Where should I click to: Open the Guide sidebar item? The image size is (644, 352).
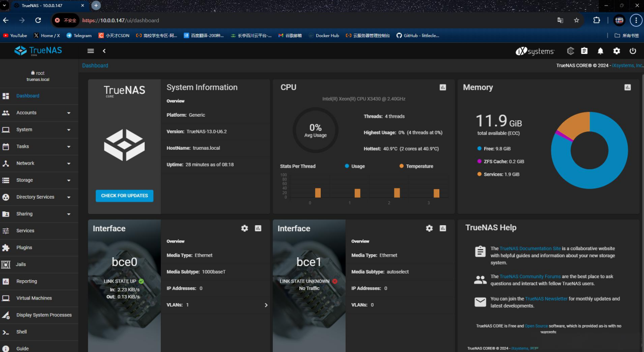pos(39,348)
